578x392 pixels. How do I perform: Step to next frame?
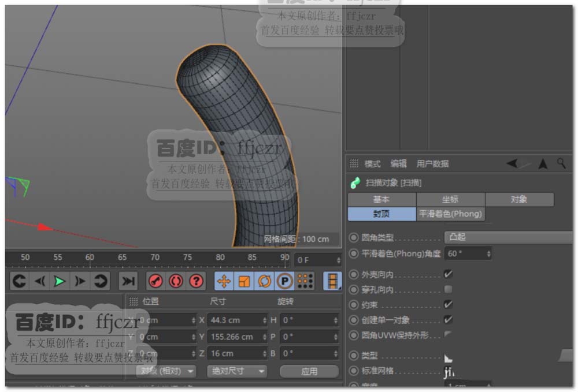tap(80, 281)
